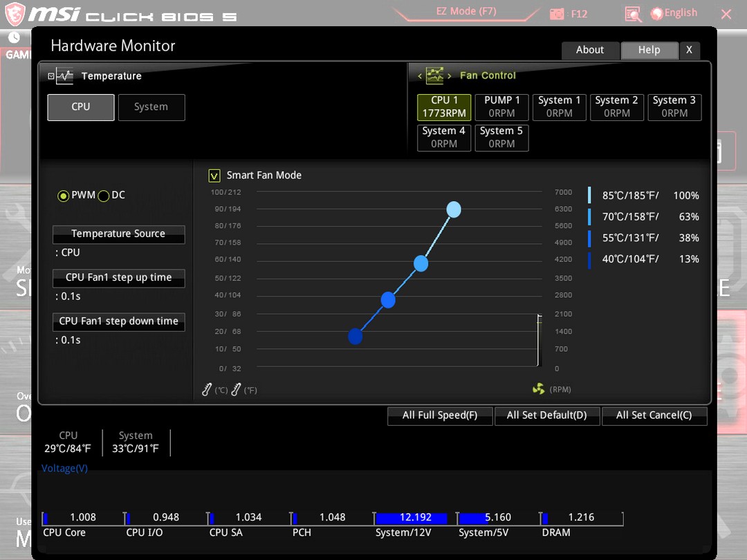The image size is (747, 560).
Task: Open CPU Fan1 step down time setting
Action: tap(118, 321)
